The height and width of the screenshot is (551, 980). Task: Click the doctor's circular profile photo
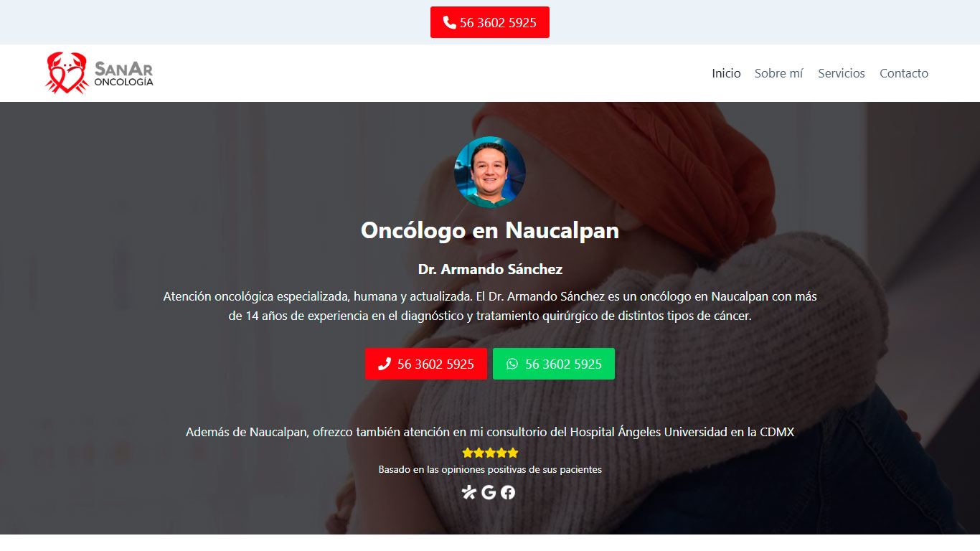[490, 172]
